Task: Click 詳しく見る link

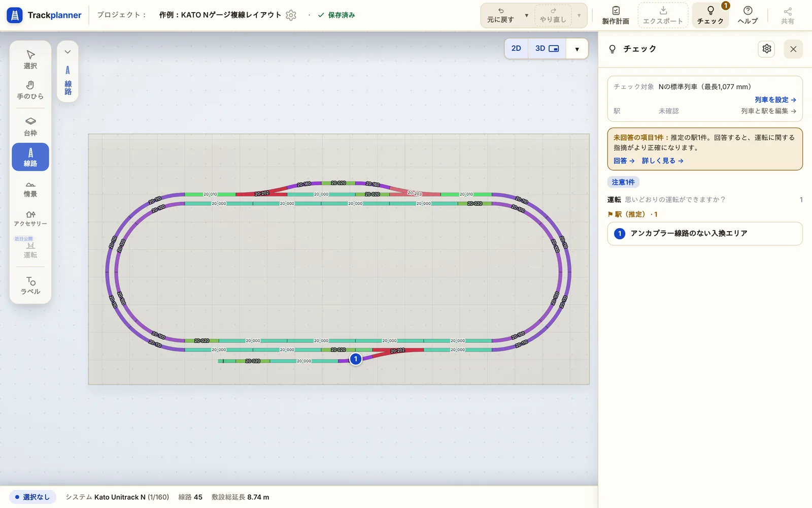Action: 662,161
